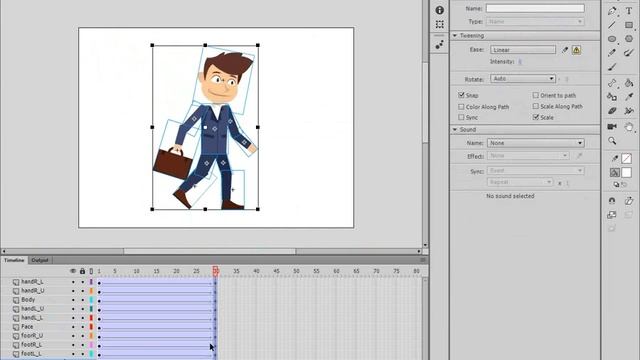Click the Edit easing pencil icon
The height and width of the screenshot is (360, 640).
click(x=565, y=50)
